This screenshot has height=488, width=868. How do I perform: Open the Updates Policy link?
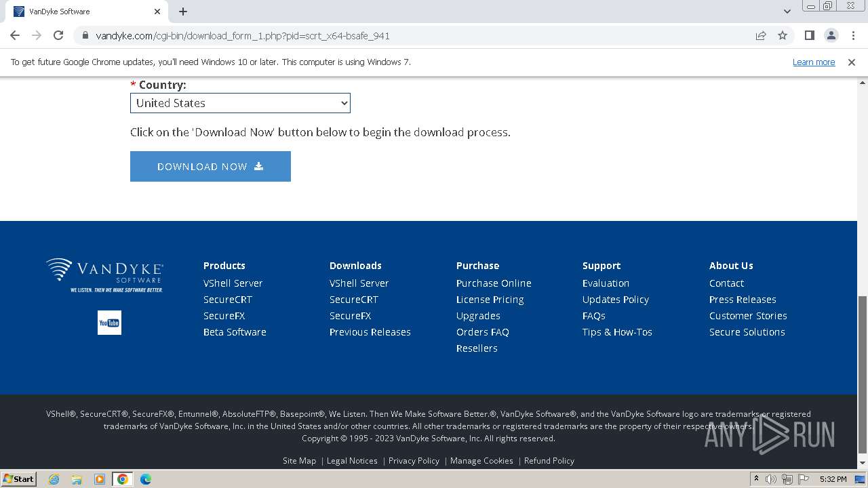coord(615,300)
